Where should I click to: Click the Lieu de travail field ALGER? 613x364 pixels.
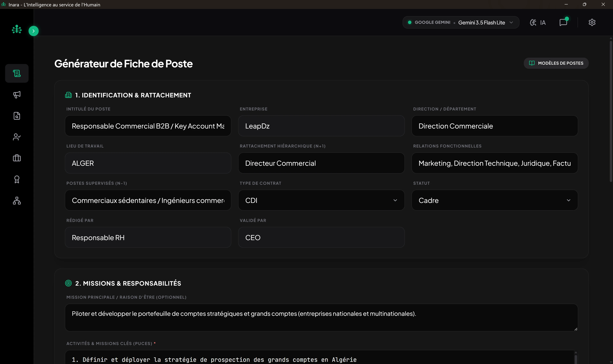(x=148, y=163)
